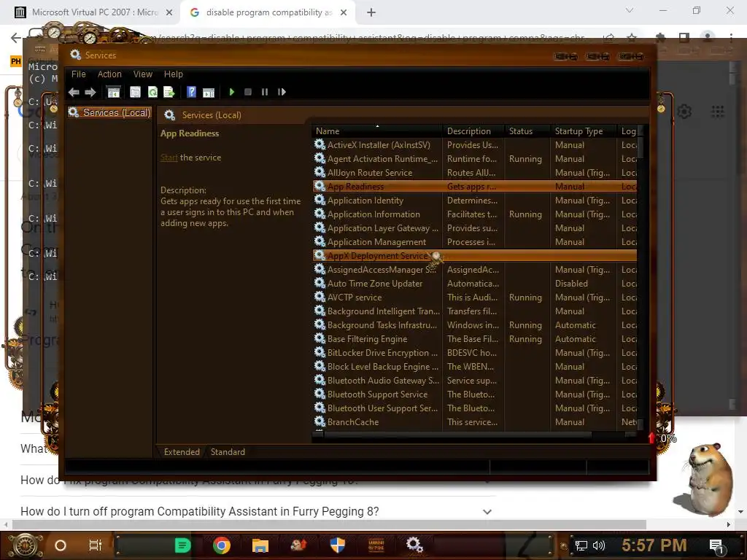Click the gear icon beside BranchCache
Viewport: 747px width, 560px height.
point(320,421)
